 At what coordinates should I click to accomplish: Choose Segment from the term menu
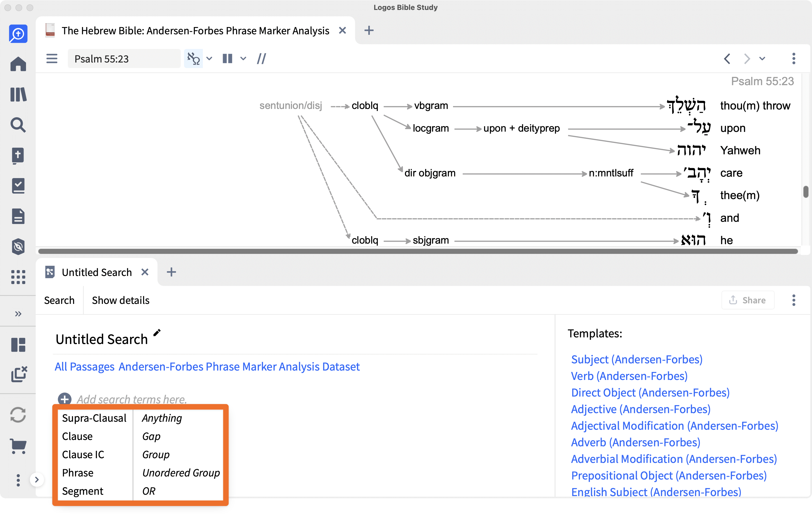[83, 491]
